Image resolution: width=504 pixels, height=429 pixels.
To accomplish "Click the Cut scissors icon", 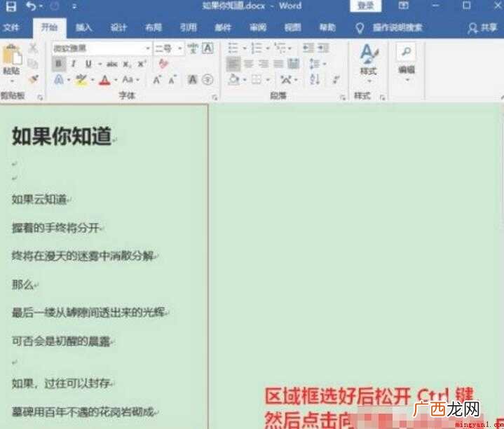I will pos(33,48).
